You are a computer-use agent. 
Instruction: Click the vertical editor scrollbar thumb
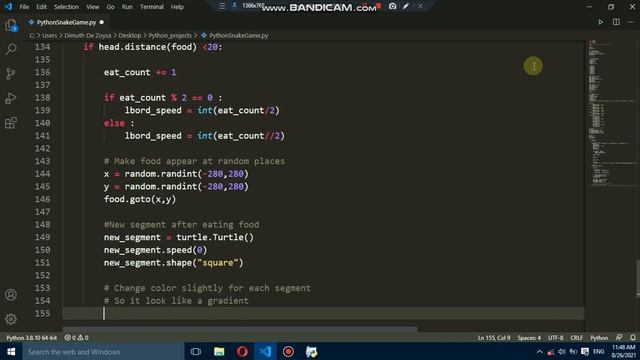pyautogui.click(x=638, y=278)
